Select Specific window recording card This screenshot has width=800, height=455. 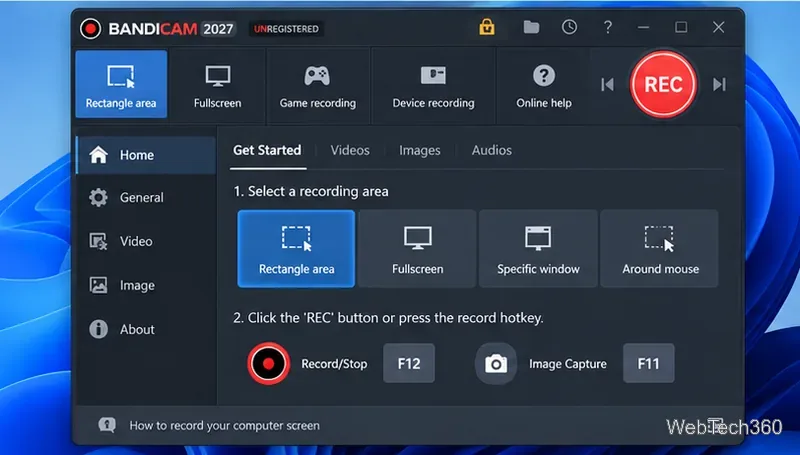click(x=538, y=249)
